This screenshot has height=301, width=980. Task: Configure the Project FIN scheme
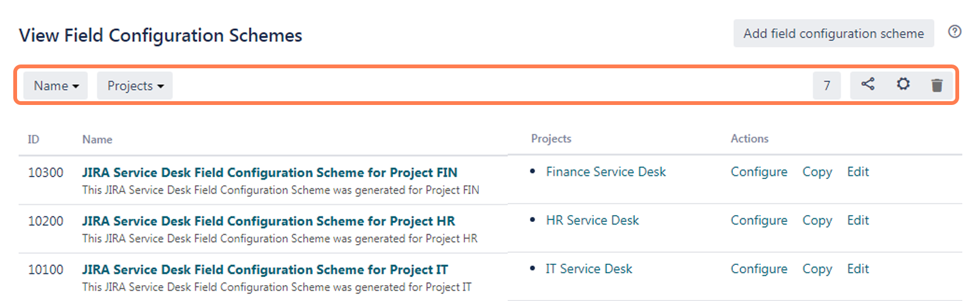pyautogui.click(x=759, y=171)
